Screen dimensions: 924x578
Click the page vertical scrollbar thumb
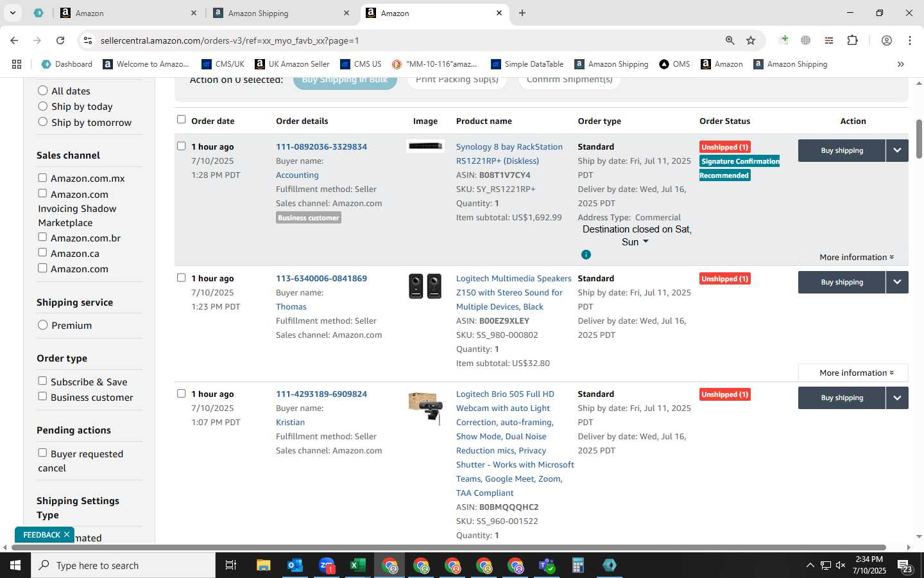(918, 139)
